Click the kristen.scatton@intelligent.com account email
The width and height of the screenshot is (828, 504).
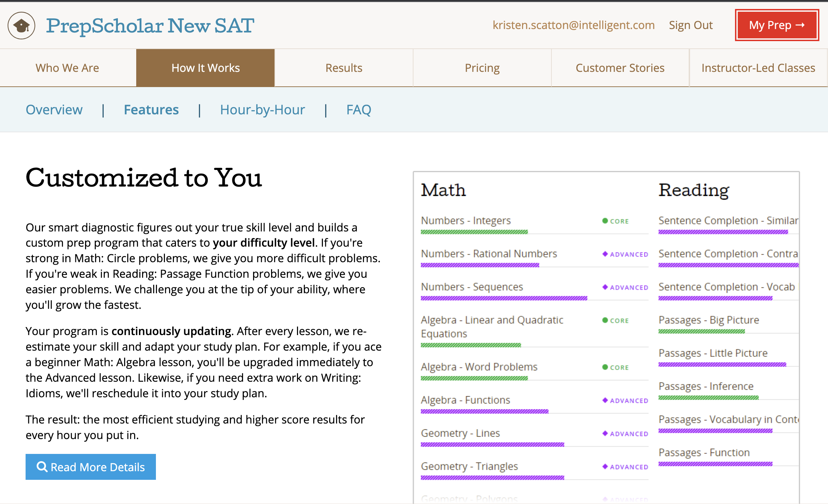(573, 25)
